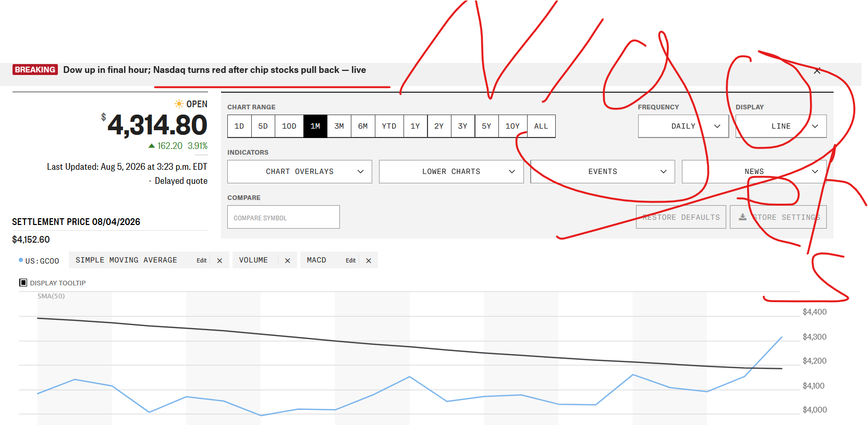Choose the 1Y chart range
This screenshot has height=425, width=868.
[x=415, y=126]
